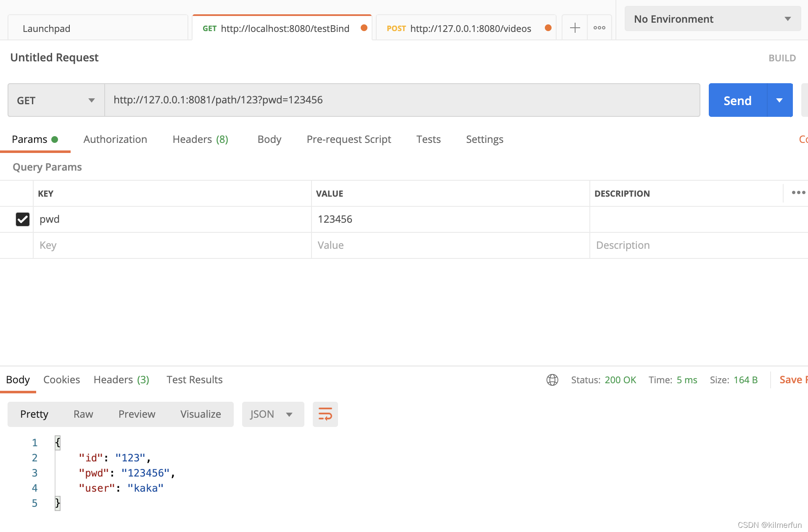808x532 pixels.
Task: Click the empty Description placeholder cell
Action: point(699,245)
